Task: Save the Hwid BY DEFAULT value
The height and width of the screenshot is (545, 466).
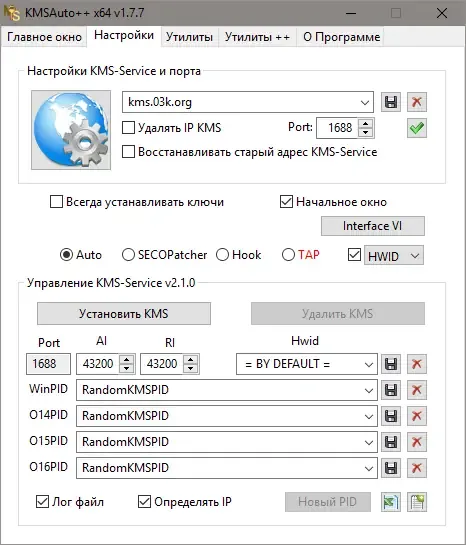Action: (391, 364)
